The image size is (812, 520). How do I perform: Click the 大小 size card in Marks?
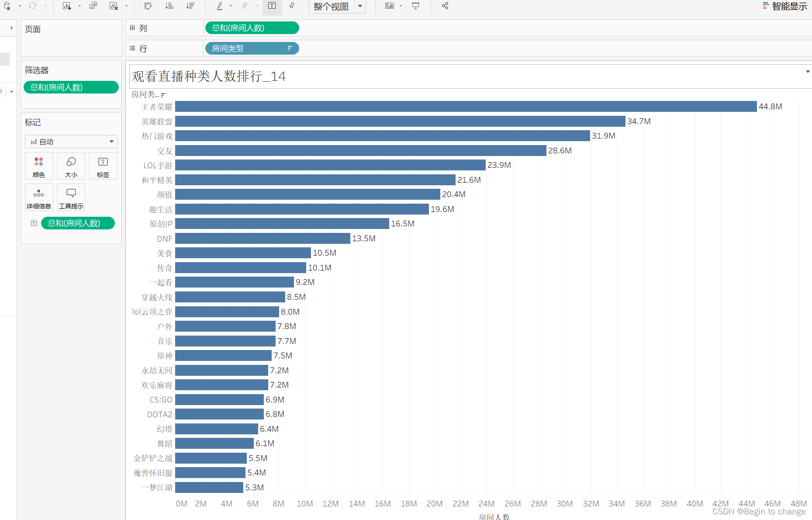(71, 166)
